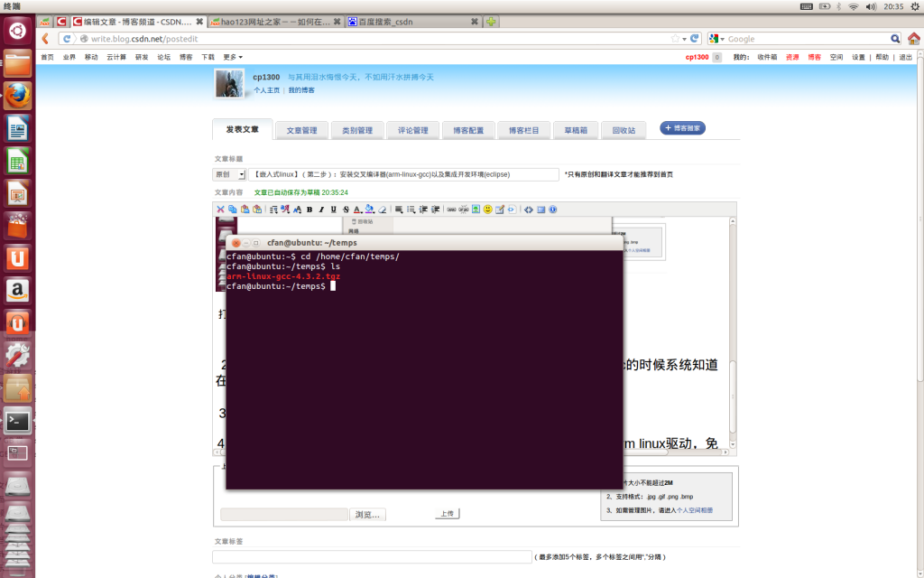Switch to the 类别管理 tab

coord(357,130)
